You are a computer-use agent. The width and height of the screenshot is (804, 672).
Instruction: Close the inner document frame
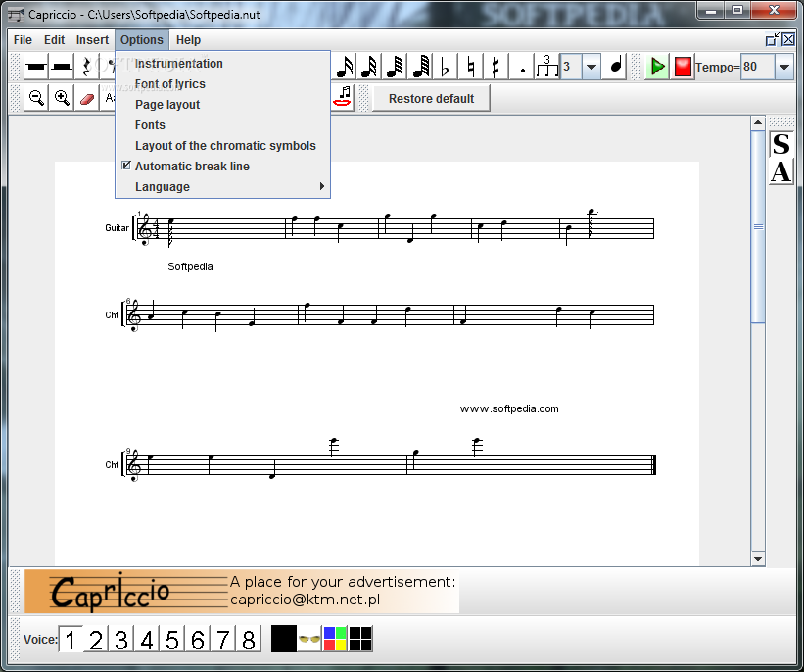point(788,39)
